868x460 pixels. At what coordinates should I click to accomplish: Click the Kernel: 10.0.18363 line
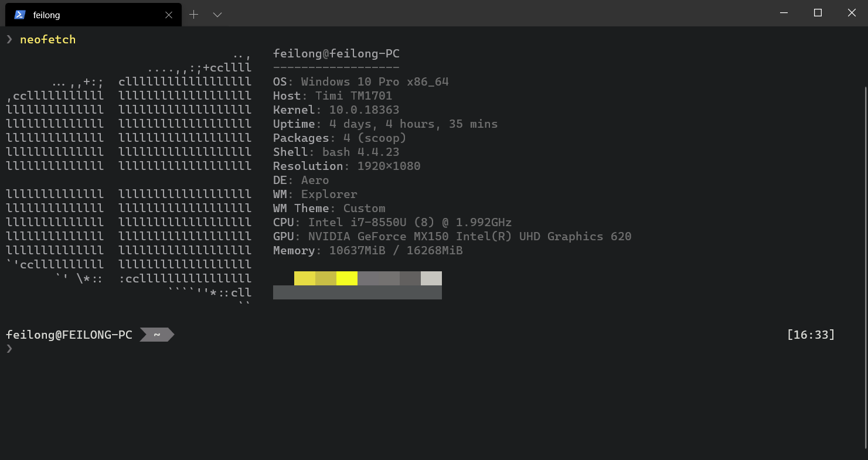[336, 110]
